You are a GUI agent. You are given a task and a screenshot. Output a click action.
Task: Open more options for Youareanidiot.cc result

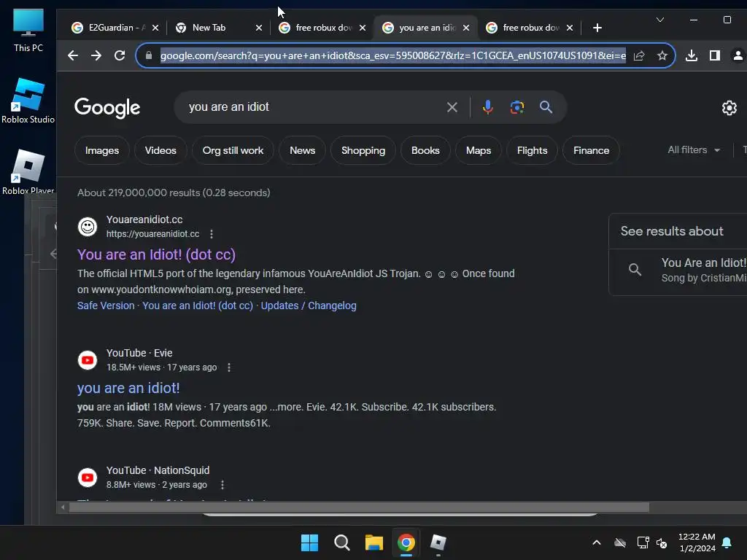[x=212, y=234]
